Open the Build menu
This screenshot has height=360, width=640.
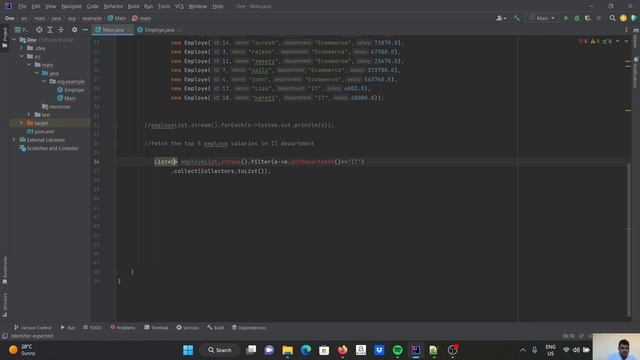[x=133, y=6]
